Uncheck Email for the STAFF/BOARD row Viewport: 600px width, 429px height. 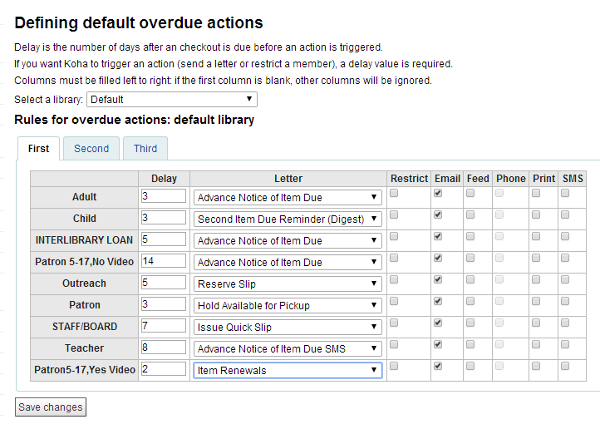[x=440, y=323]
